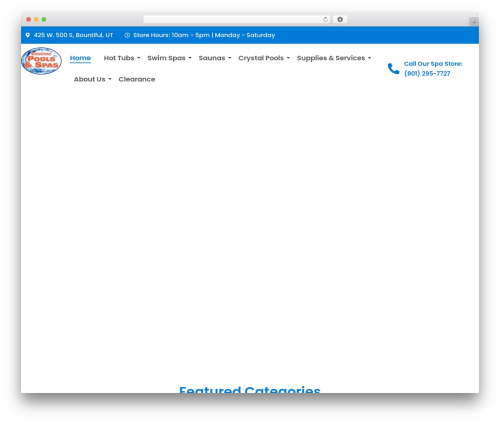Open the Swim Spas menu

(x=166, y=58)
